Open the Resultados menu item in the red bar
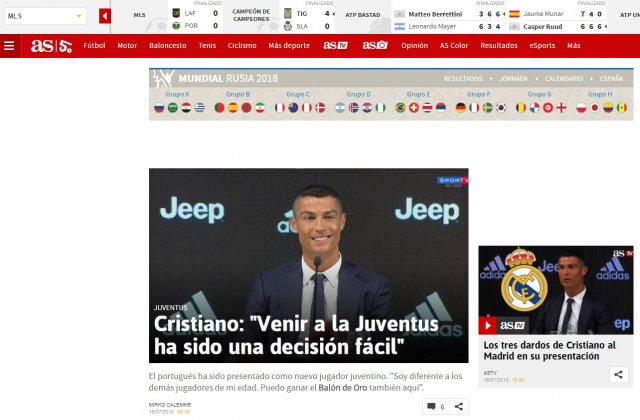 [499, 45]
